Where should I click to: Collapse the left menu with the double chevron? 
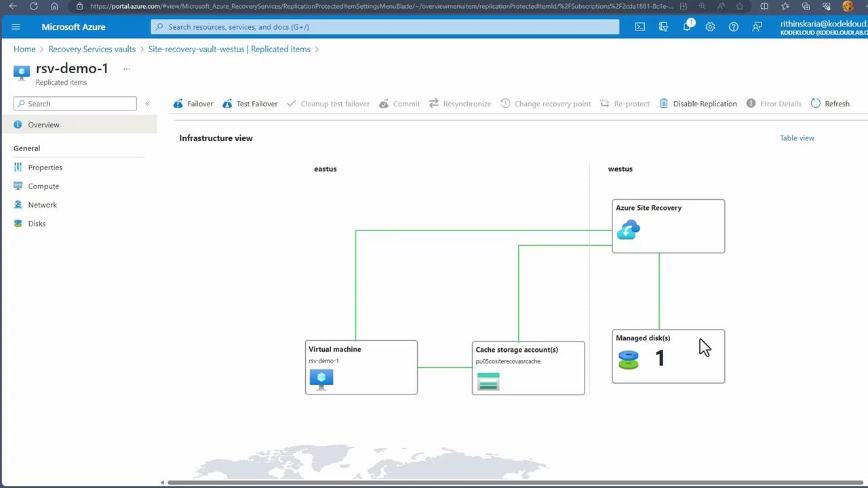click(x=147, y=104)
